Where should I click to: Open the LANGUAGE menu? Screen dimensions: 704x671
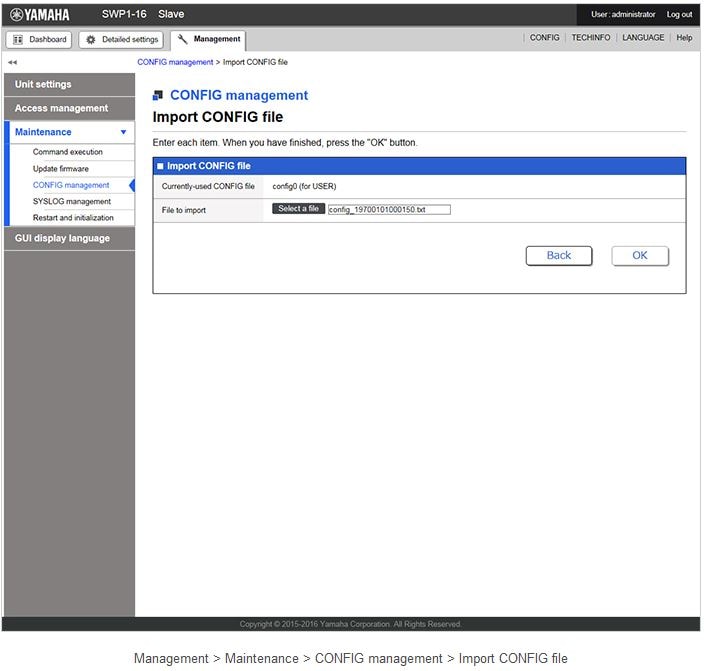tap(642, 38)
